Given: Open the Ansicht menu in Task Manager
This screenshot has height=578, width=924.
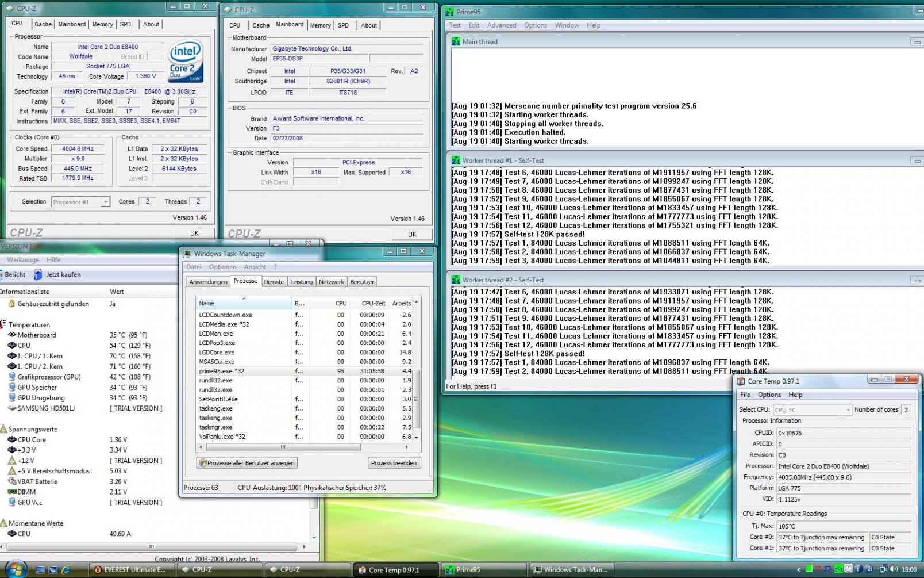Looking at the screenshot, I should pos(255,267).
